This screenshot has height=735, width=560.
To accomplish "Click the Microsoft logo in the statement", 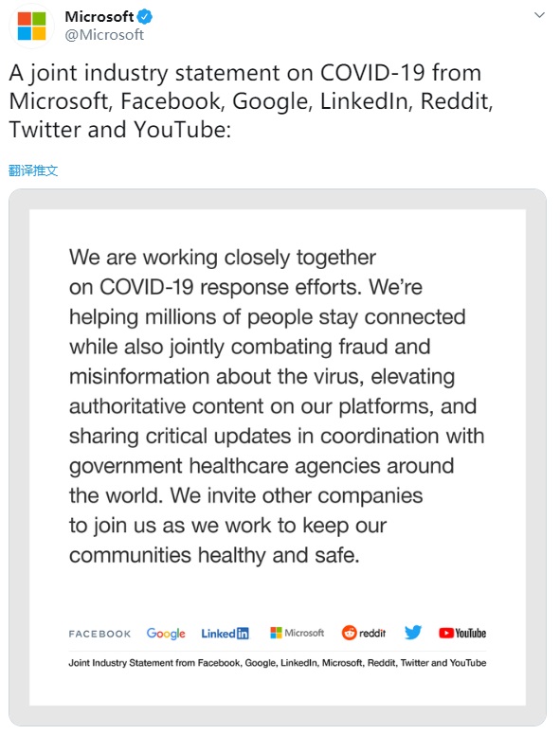I will pos(298,633).
